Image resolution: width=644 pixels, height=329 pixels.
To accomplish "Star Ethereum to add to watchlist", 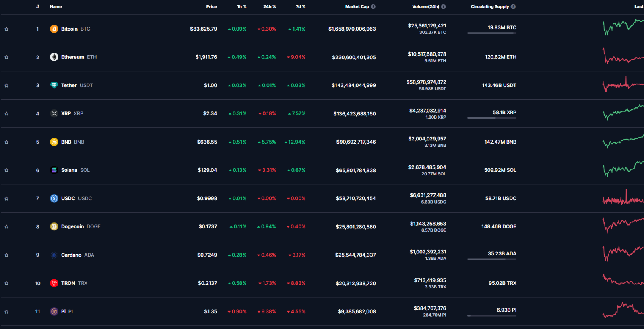I will tap(6, 57).
